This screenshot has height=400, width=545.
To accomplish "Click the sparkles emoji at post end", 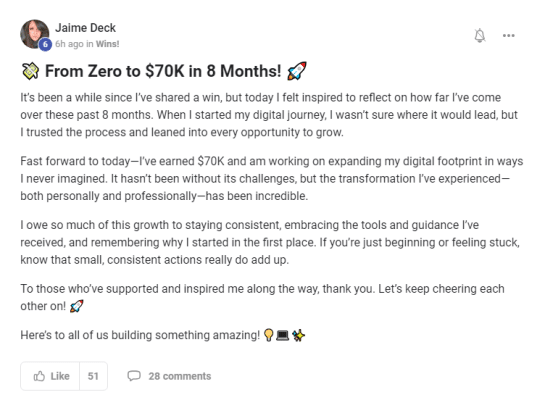I will tap(298, 335).
